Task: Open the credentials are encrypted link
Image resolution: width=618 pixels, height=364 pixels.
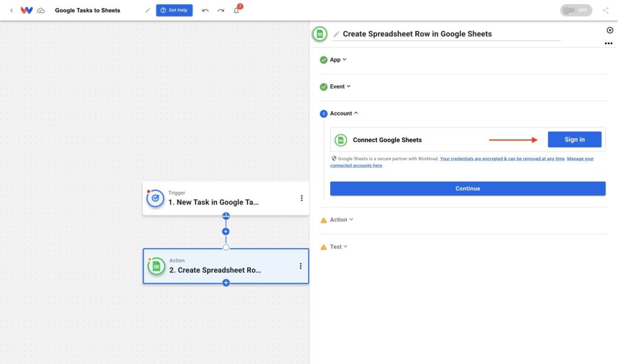Action: [x=502, y=159]
